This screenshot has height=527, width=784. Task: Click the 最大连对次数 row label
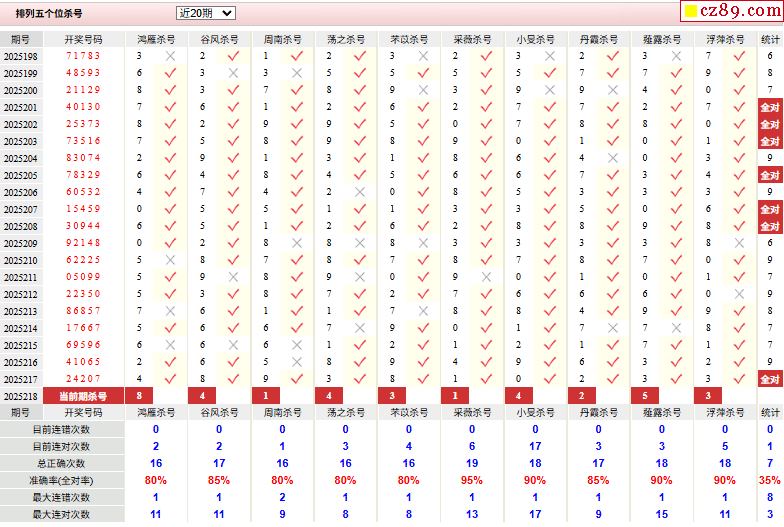click(x=62, y=514)
